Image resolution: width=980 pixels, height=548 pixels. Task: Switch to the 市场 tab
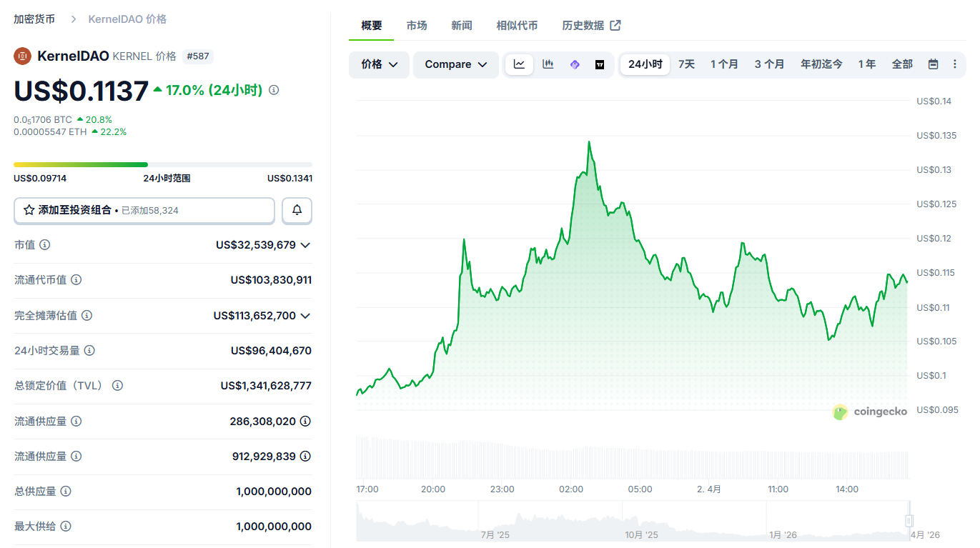(x=417, y=26)
